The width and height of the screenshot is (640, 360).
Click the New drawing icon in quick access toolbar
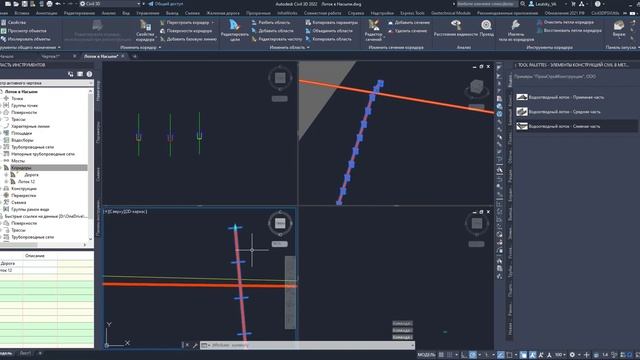coord(7,4)
